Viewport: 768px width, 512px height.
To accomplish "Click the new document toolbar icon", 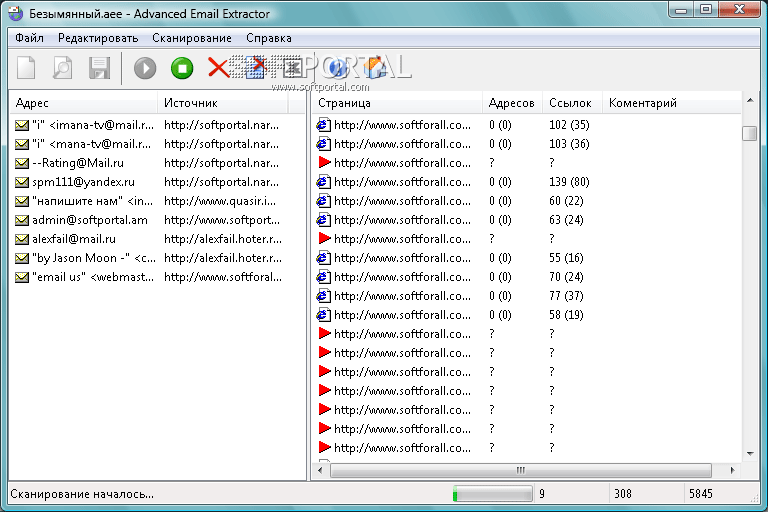I will coord(27,68).
